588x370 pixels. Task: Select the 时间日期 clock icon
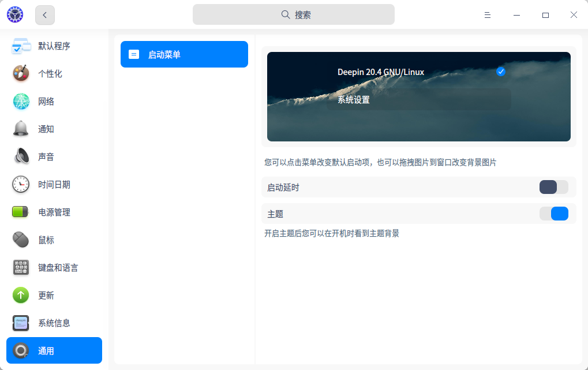point(20,184)
